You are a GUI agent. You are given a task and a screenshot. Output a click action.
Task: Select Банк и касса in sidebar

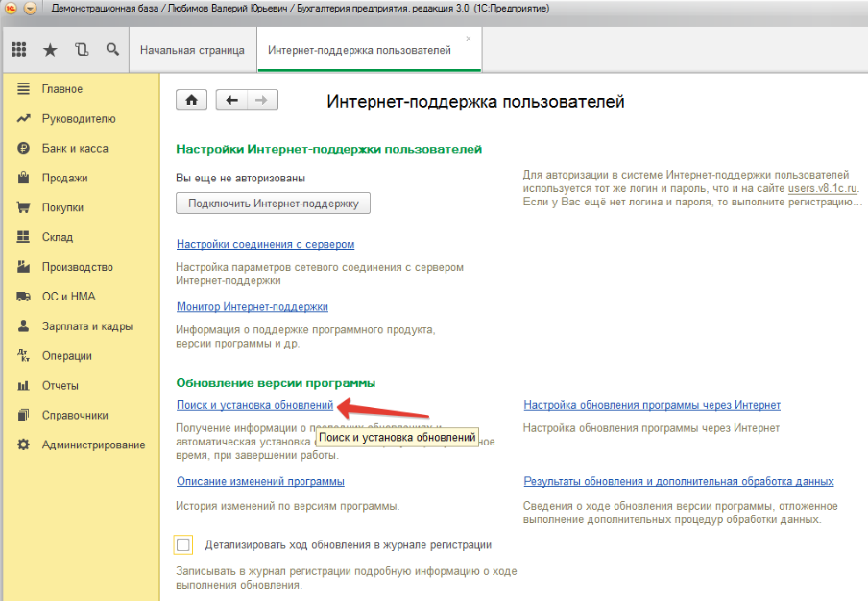[74, 149]
